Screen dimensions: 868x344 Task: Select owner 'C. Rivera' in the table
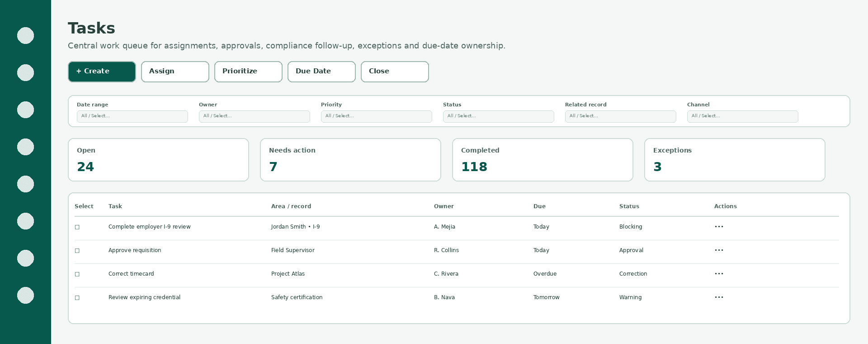(446, 274)
